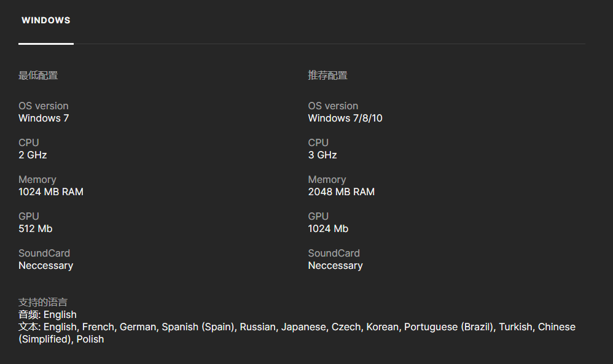Click the 文本 supported languages list
613x364 pixels.
pos(297,333)
